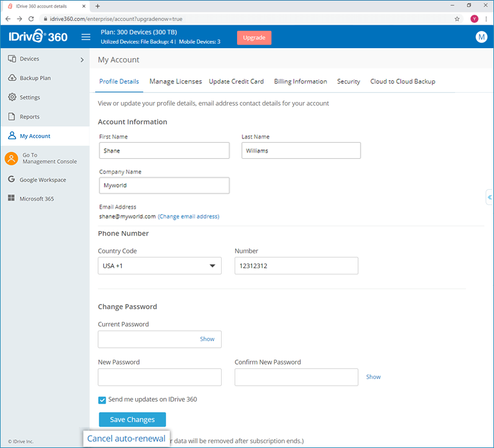Open a new browser tab
The height and width of the screenshot is (448, 494).
pos(98,6)
